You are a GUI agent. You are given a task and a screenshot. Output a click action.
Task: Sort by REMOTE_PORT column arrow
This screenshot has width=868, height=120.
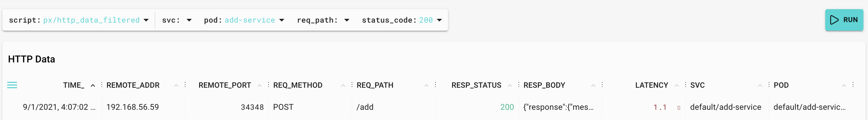point(259,86)
